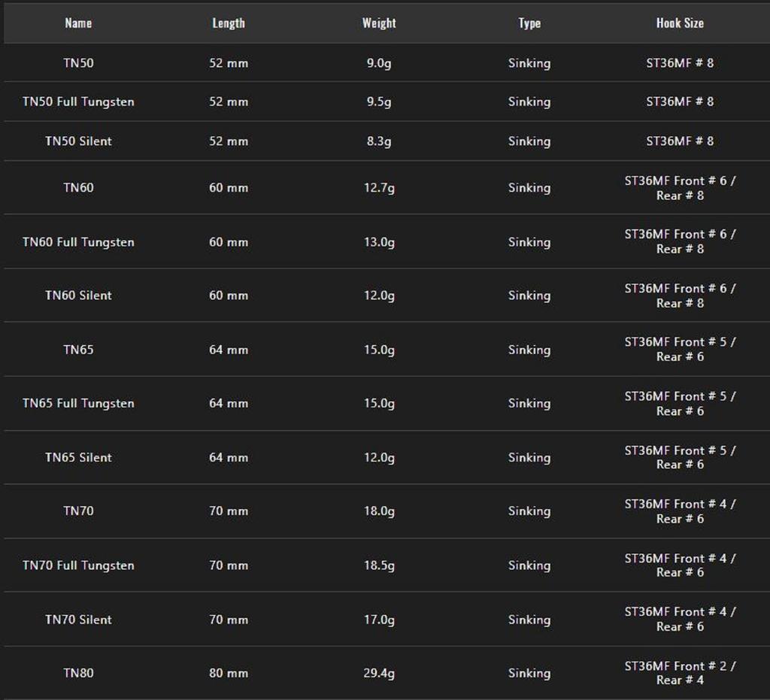Click the Length column header
The width and height of the screenshot is (770, 700).
coord(229,23)
